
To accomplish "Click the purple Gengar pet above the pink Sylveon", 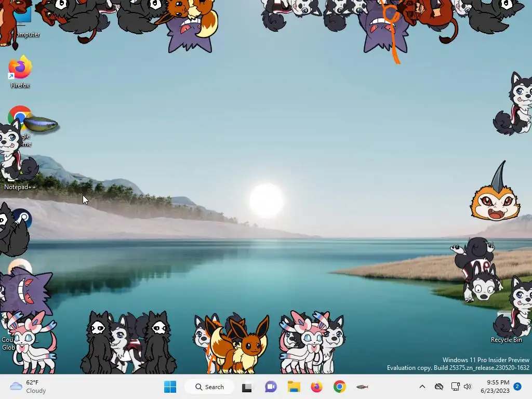I will pyautogui.click(x=27, y=292).
